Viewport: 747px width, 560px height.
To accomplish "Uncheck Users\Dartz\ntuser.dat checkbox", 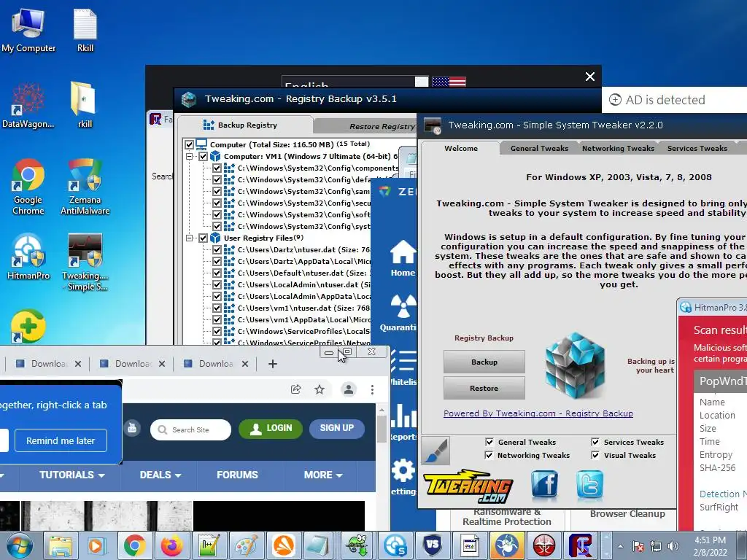I will (x=217, y=249).
